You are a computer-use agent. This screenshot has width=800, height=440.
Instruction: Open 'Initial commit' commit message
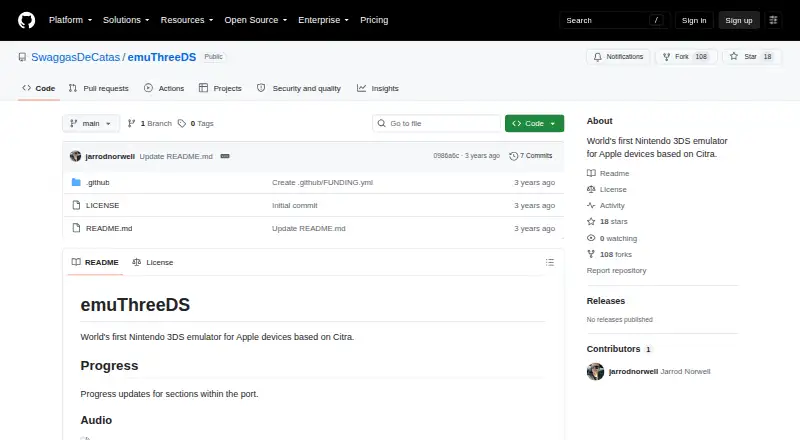(295, 205)
